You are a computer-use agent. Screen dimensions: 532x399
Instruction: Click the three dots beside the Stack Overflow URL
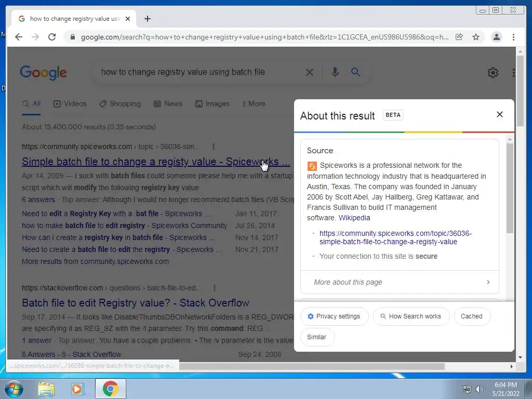click(215, 288)
